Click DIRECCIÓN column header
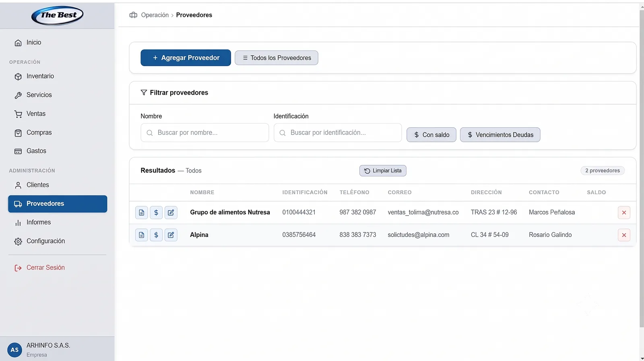 (486, 193)
